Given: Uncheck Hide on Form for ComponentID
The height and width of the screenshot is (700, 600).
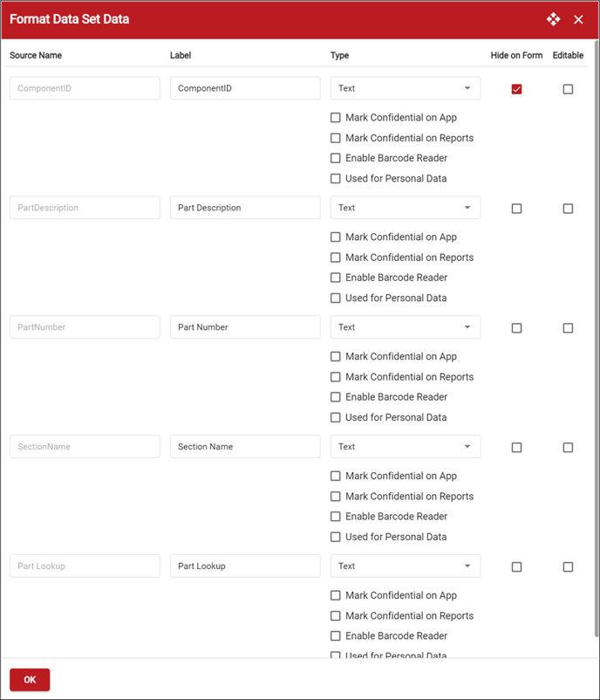Looking at the screenshot, I should (516, 89).
